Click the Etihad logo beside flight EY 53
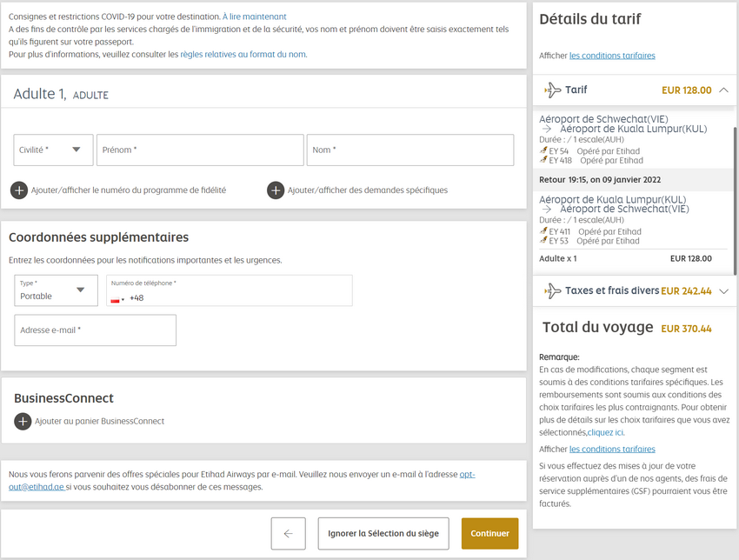The width and height of the screenshot is (739, 560). 543,241
